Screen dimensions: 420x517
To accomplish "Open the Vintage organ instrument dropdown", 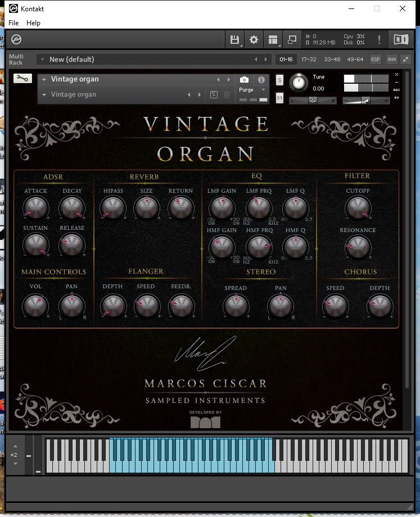I will coord(44,79).
